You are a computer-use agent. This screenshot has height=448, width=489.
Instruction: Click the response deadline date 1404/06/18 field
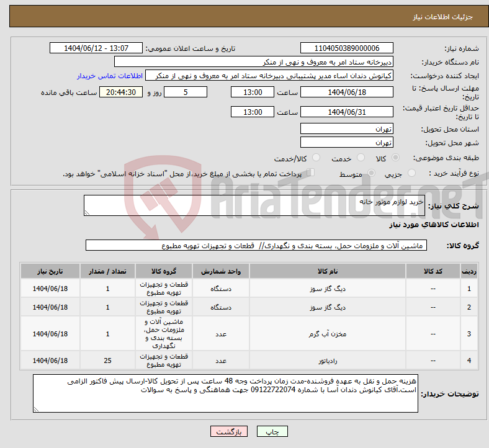coord(346,92)
